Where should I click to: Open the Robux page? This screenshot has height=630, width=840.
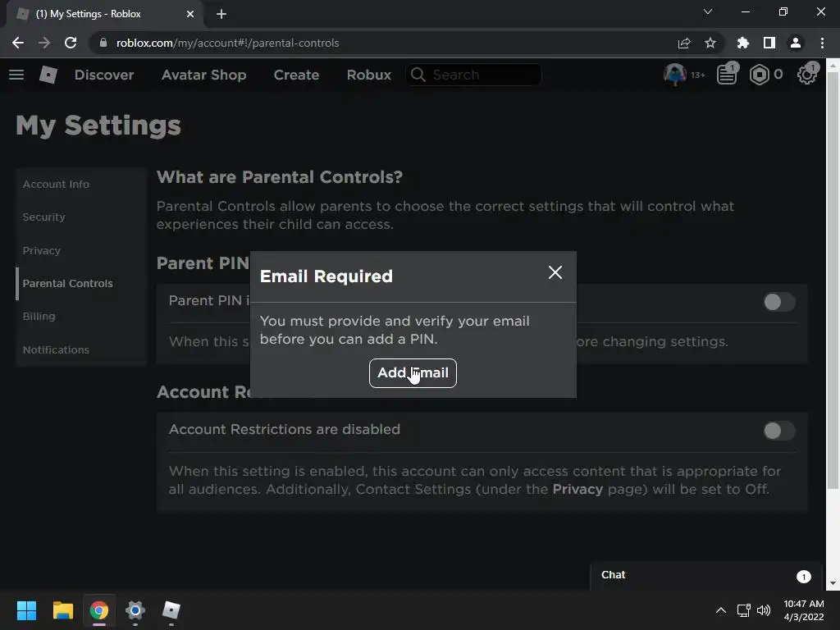click(368, 75)
